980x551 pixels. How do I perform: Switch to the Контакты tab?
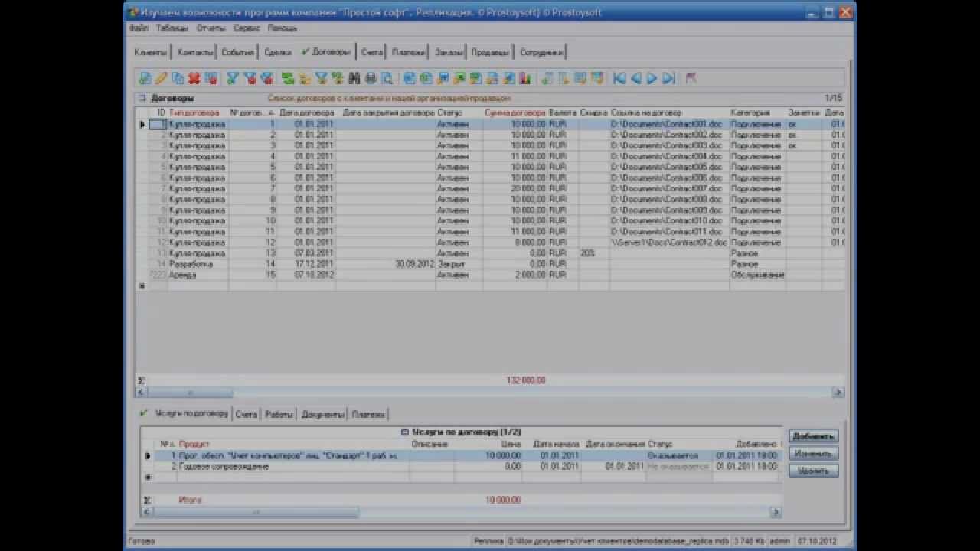[x=194, y=52]
